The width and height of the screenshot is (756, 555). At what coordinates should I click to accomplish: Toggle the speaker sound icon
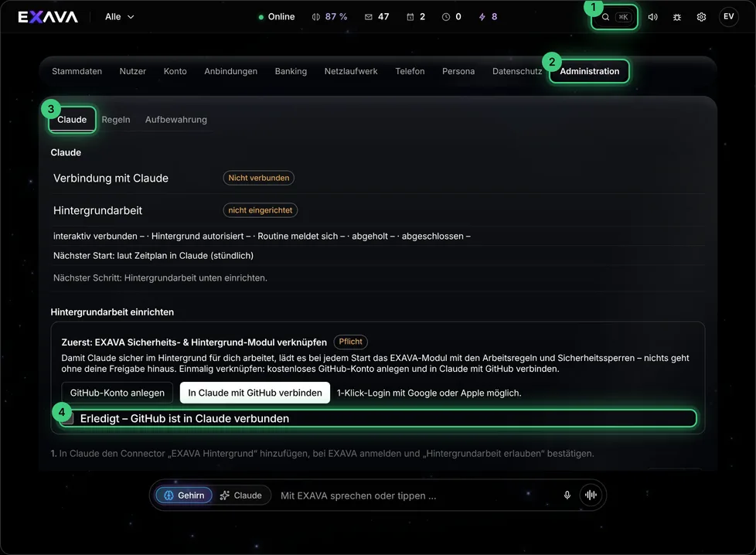[x=653, y=17]
